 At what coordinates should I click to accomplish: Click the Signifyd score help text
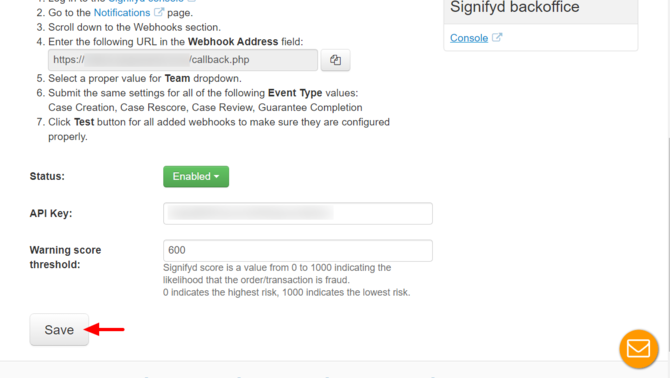286,280
